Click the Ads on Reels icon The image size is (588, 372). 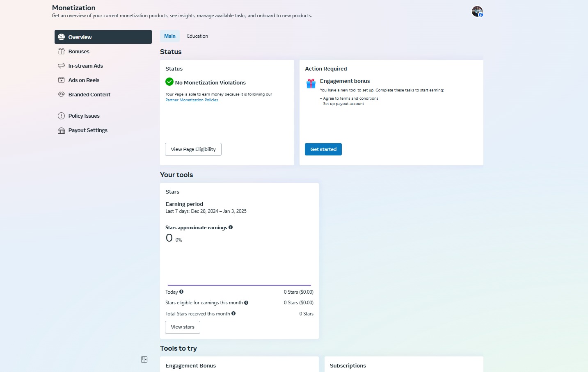pos(61,80)
